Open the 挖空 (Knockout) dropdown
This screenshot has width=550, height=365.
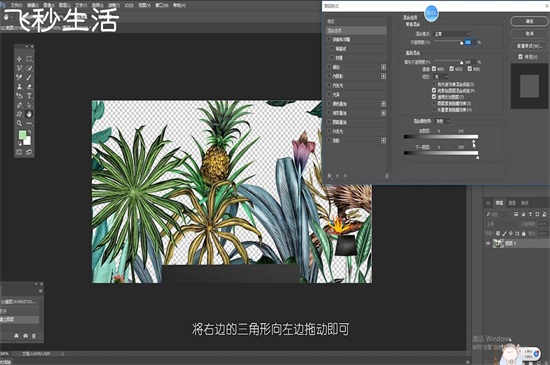441,76
